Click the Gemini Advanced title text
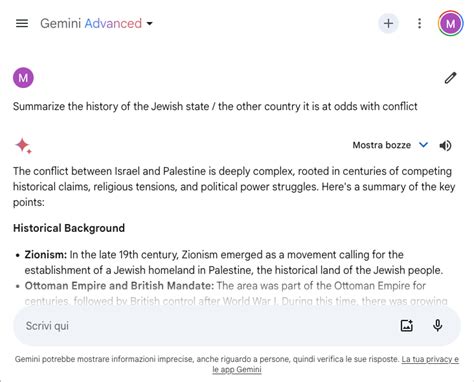Image resolution: width=474 pixels, height=382 pixels. coord(91,23)
